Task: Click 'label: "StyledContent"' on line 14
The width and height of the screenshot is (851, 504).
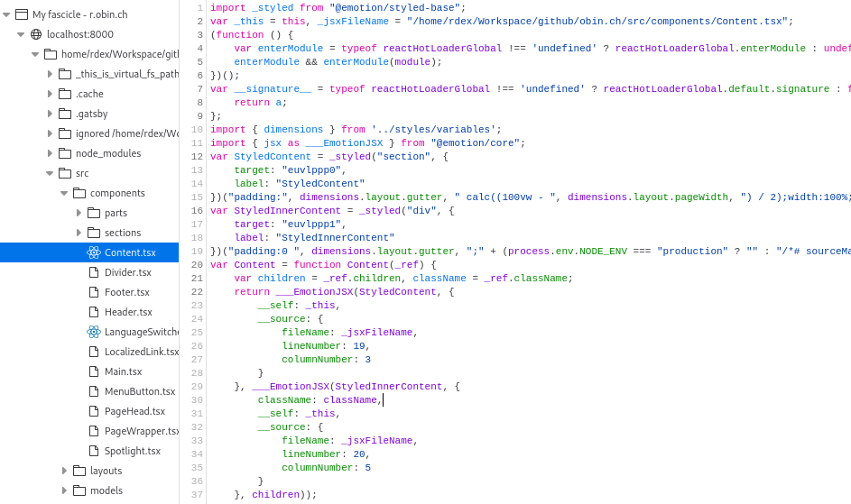Action: 300,183
